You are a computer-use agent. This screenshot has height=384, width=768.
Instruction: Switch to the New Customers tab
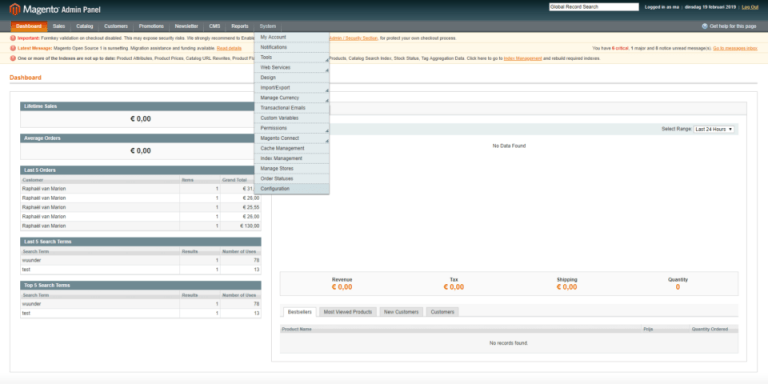pos(401,312)
